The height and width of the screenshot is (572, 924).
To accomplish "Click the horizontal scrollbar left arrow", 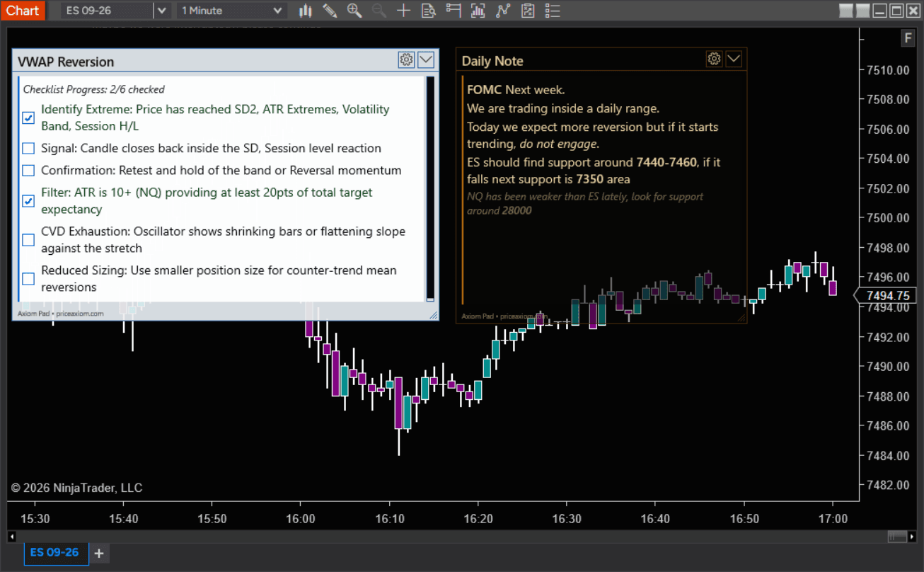I will click(x=11, y=535).
